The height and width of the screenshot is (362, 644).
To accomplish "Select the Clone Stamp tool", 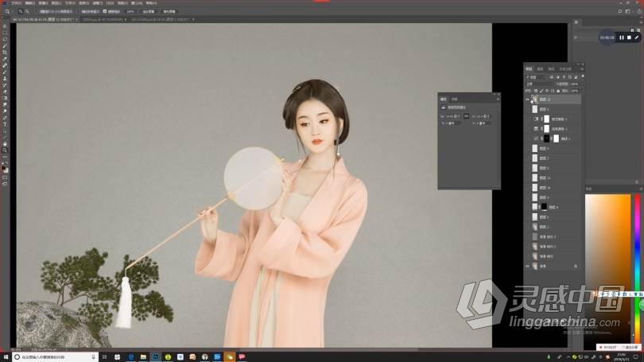I will click(5, 79).
